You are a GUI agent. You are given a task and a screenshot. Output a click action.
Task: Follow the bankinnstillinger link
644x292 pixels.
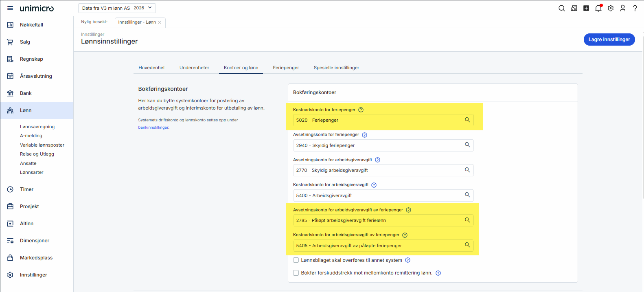click(x=153, y=127)
